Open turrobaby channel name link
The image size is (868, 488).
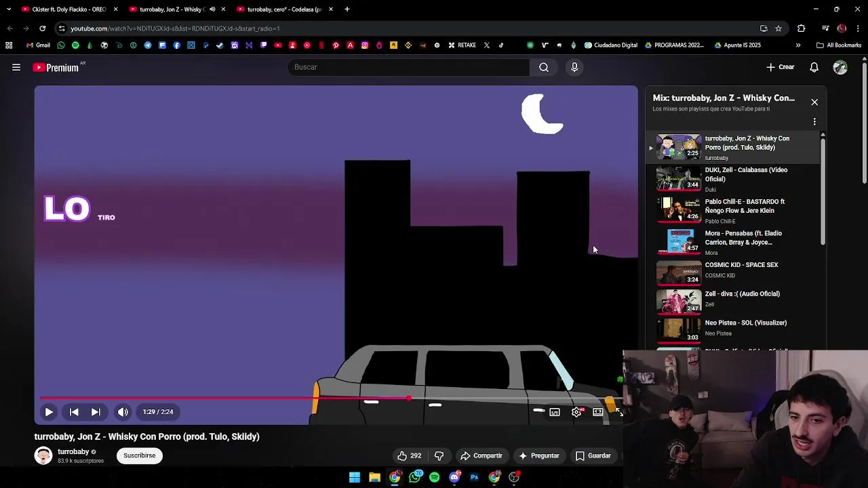tap(73, 451)
